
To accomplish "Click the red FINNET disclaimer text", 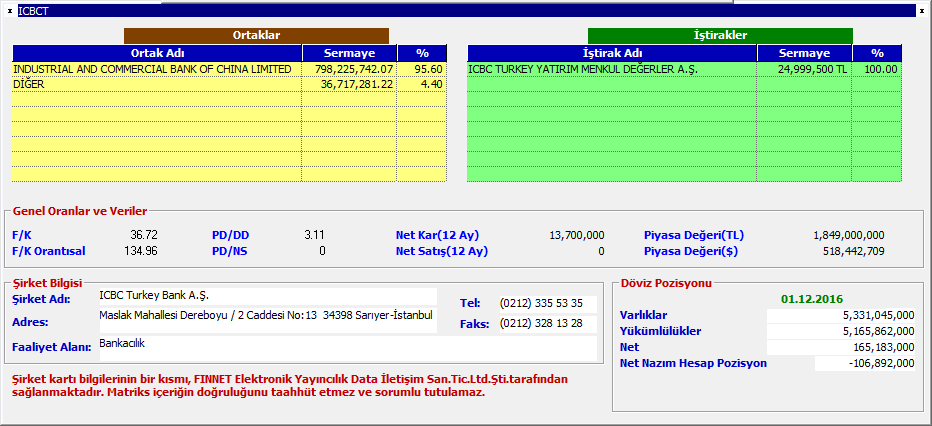I will point(290,386).
